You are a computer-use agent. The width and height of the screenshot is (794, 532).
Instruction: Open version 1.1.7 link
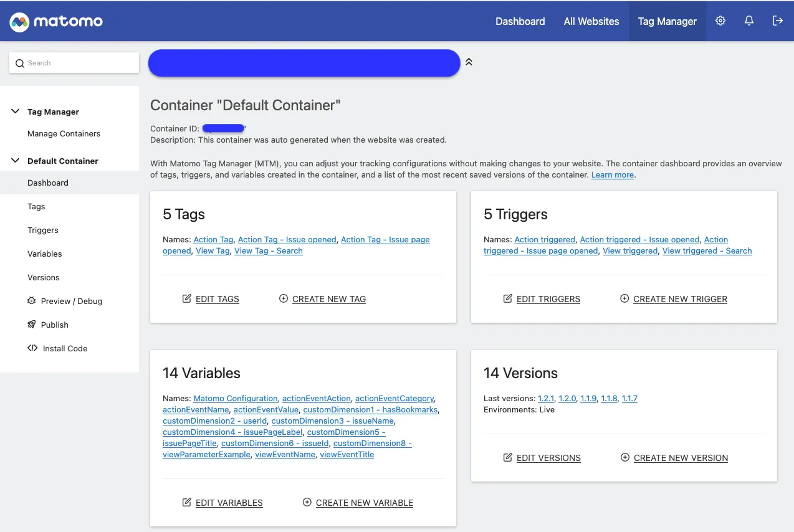coord(629,398)
